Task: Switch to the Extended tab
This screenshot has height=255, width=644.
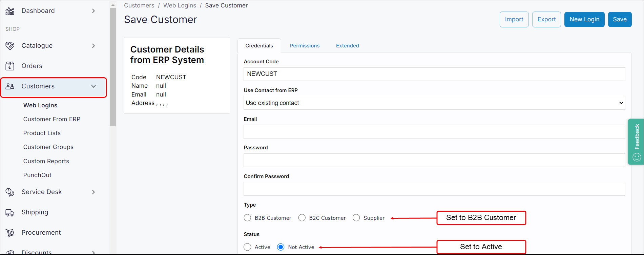Action: 347,46
